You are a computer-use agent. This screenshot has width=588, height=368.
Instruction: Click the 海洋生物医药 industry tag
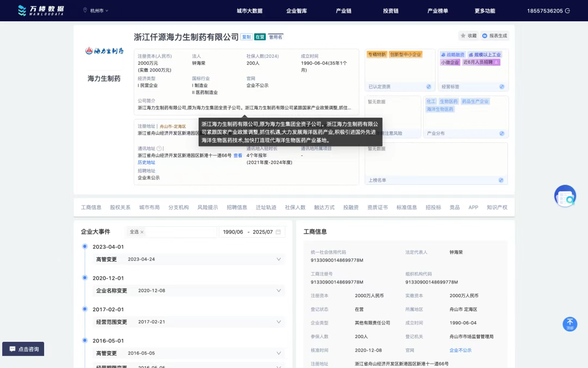click(x=440, y=109)
